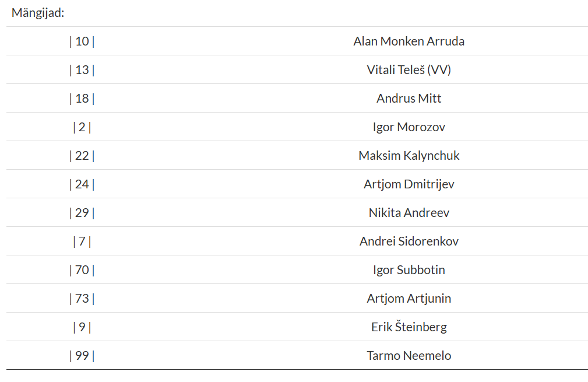Click jersey number 99
The image size is (588, 382).
[82, 356]
